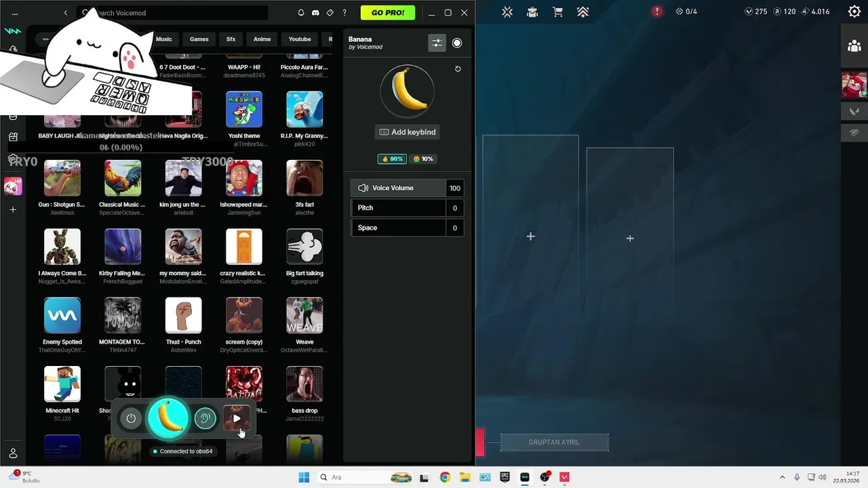Edit Voice Volume value 100

[455, 188]
